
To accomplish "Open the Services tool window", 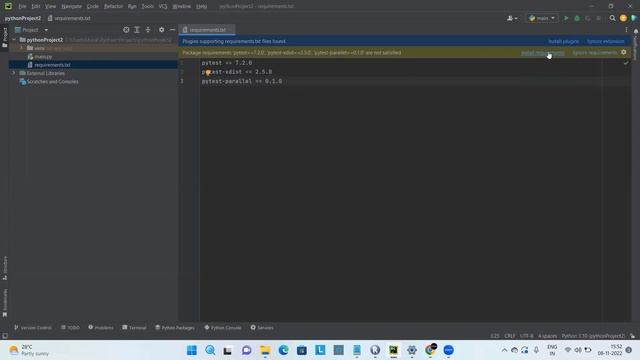I will pyautogui.click(x=262, y=328).
